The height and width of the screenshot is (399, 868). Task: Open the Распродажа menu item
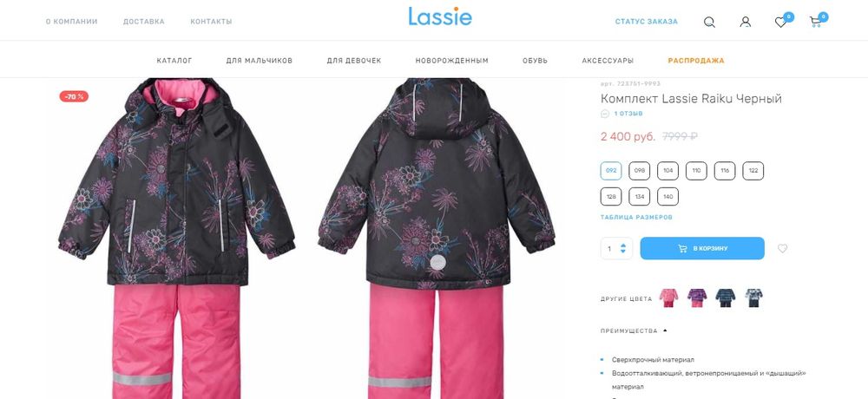tap(696, 61)
